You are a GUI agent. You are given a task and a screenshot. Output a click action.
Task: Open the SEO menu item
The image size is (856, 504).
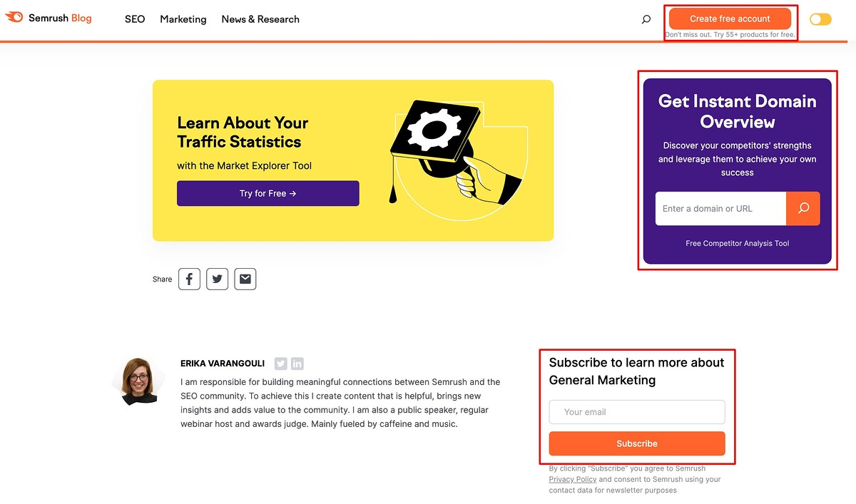[135, 19]
